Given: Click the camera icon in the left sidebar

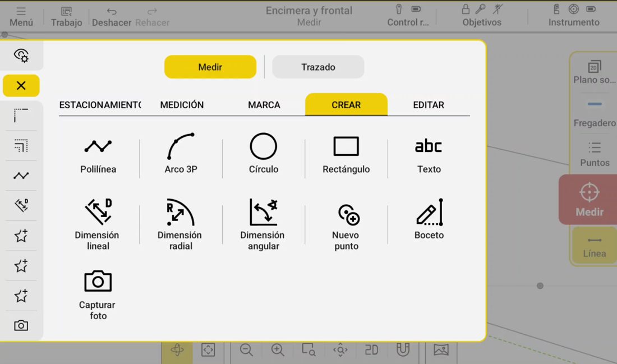Looking at the screenshot, I should tap(21, 325).
